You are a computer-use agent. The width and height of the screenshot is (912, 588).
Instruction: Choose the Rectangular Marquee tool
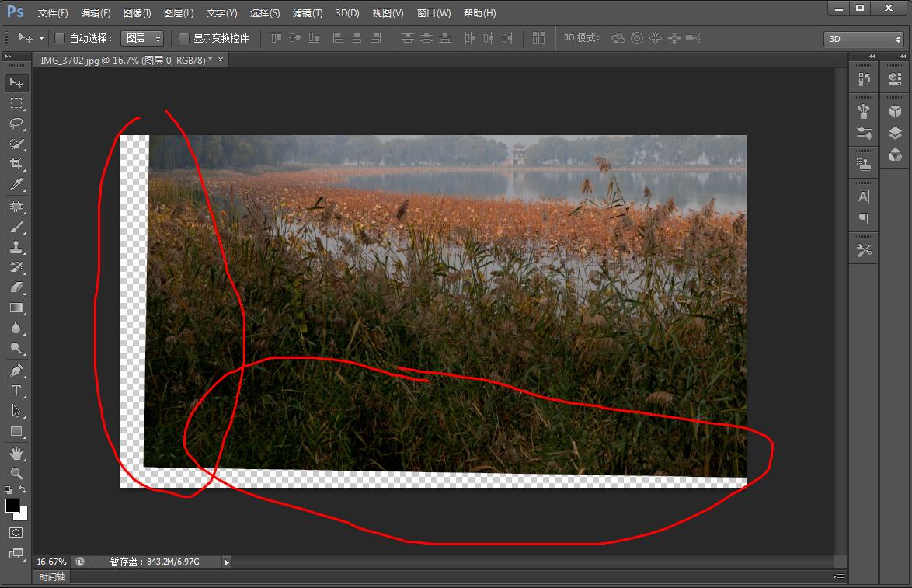[16, 103]
